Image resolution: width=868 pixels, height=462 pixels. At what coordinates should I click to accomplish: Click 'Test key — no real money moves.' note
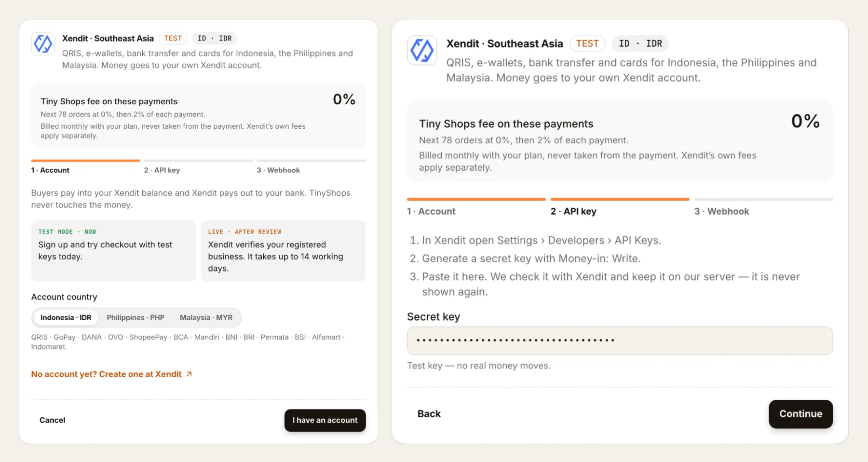[479, 366]
